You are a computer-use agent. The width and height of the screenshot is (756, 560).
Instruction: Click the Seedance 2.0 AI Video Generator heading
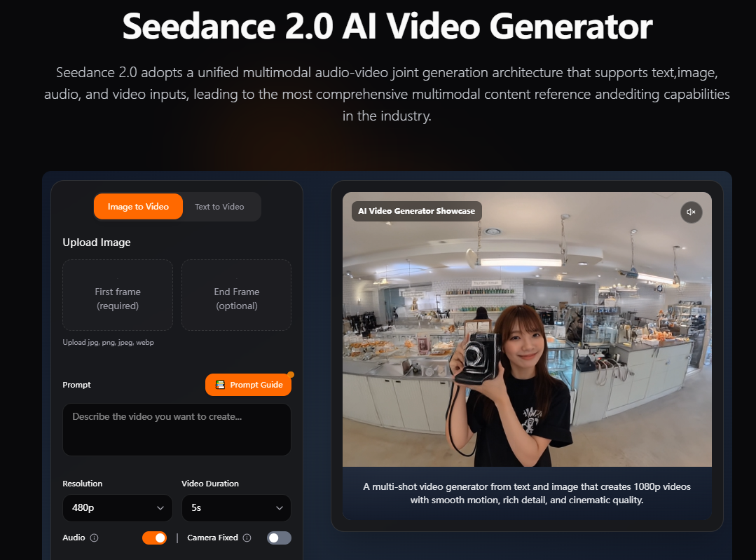point(387,27)
